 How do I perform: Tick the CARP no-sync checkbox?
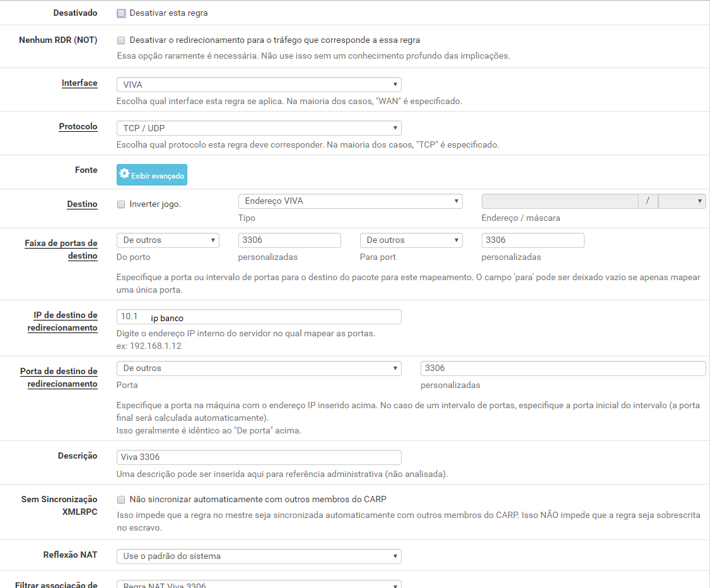tap(121, 500)
